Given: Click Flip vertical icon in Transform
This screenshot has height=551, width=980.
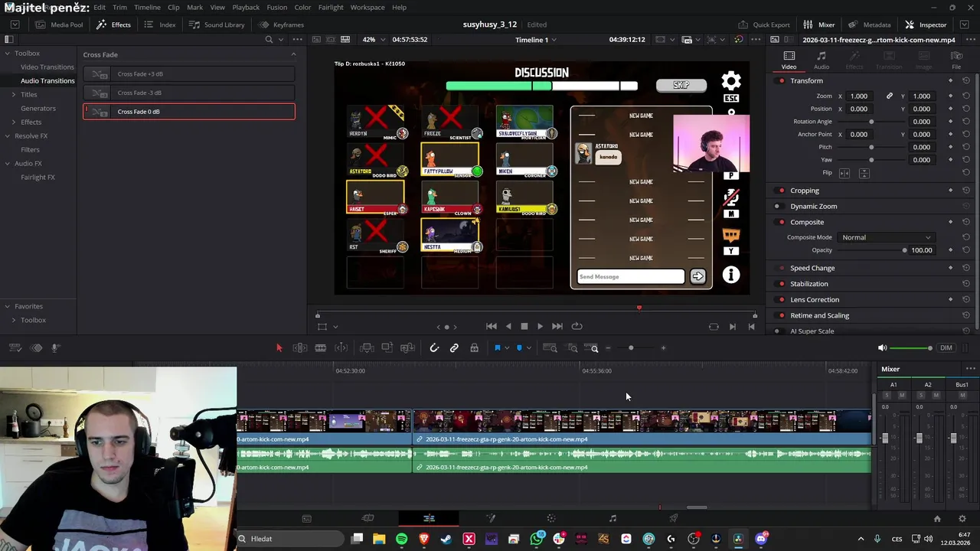Looking at the screenshot, I should click(864, 173).
